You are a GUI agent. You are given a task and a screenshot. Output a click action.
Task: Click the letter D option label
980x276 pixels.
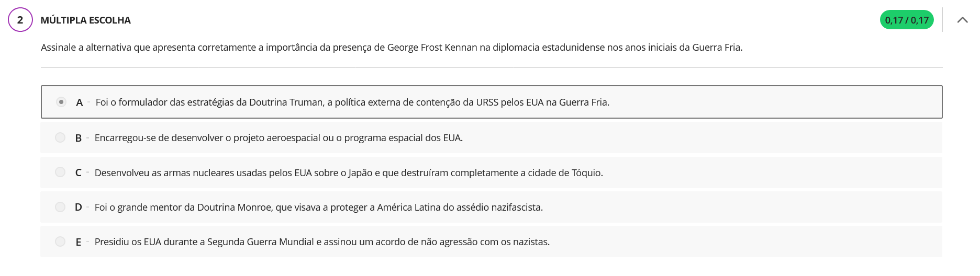(79, 207)
